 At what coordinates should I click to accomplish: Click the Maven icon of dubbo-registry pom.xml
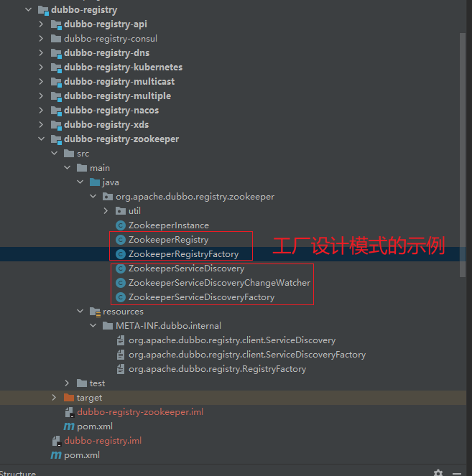tap(56, 455)
